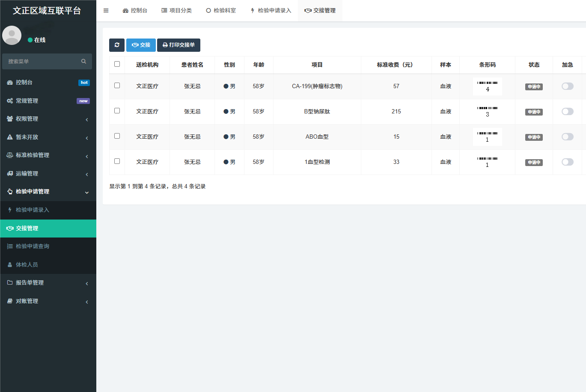
Task: Click the hamburger menu toggle icon
Action: coord(106,11)
